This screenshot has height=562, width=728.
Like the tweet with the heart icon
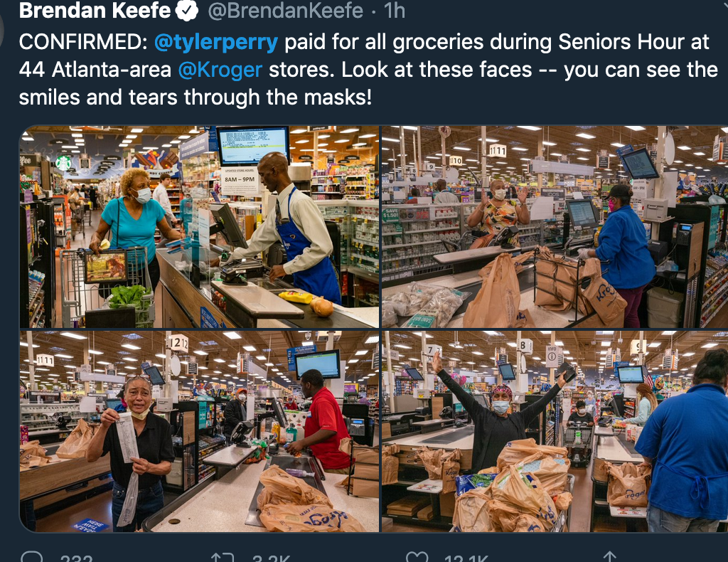pos(417,557)
